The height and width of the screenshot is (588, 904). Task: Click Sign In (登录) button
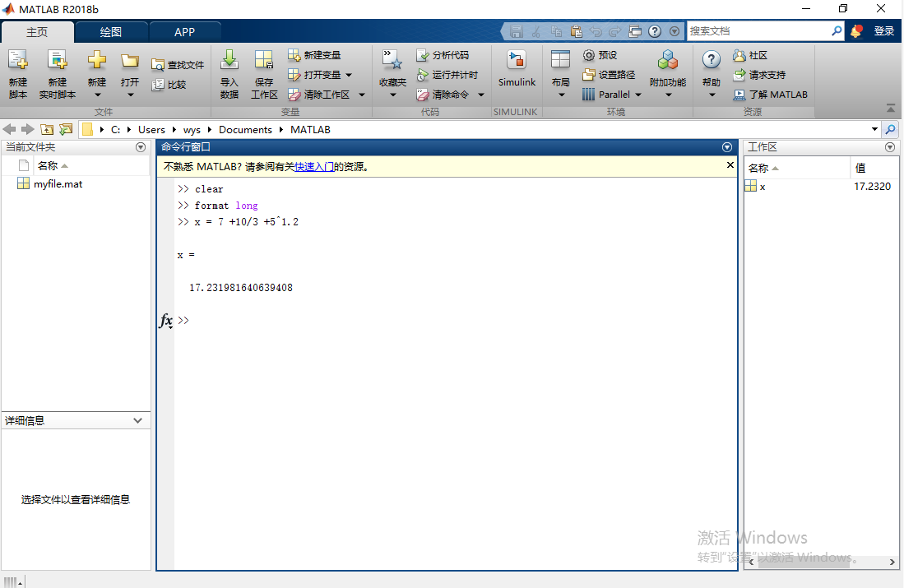(x=883, y=31)
